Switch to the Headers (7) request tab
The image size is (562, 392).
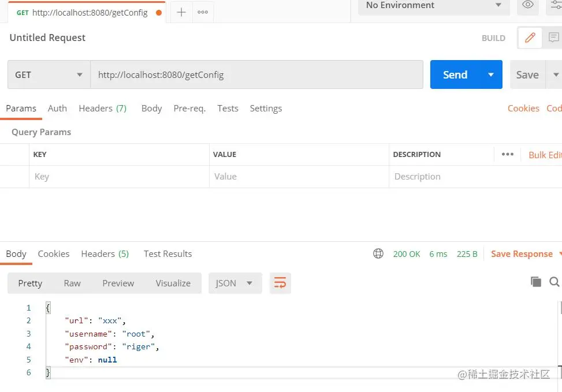coord(102,108)
